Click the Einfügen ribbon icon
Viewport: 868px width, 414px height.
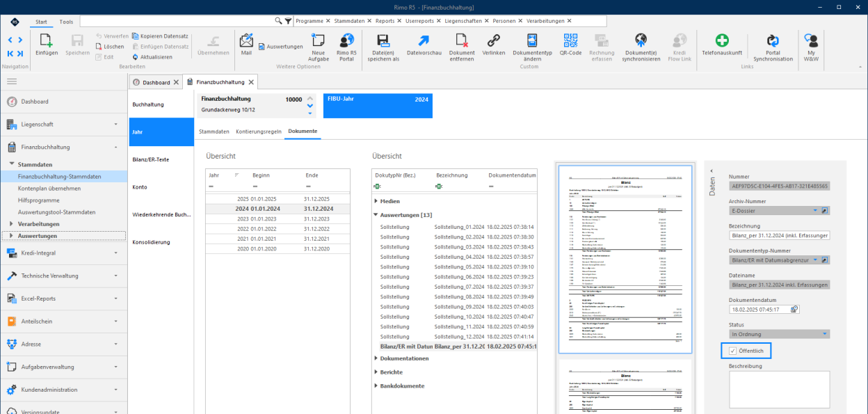pyautogui.click(x=47, y=40)
